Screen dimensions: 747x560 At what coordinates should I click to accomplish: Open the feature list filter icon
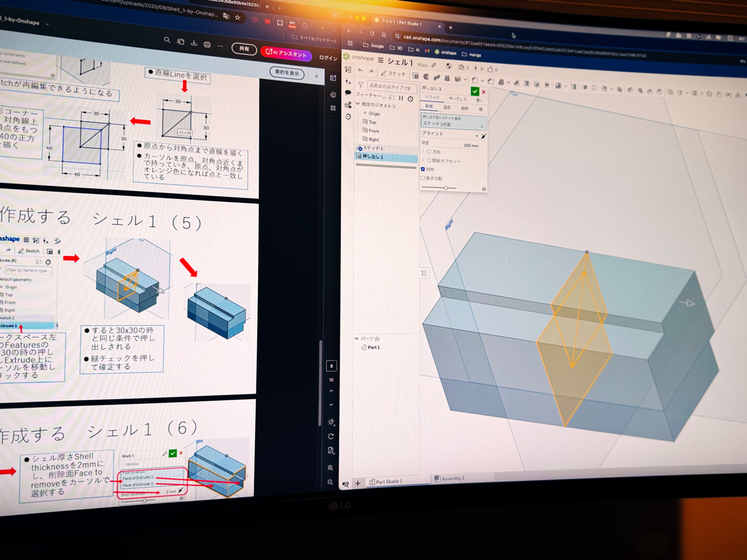[x=361, y=85]
